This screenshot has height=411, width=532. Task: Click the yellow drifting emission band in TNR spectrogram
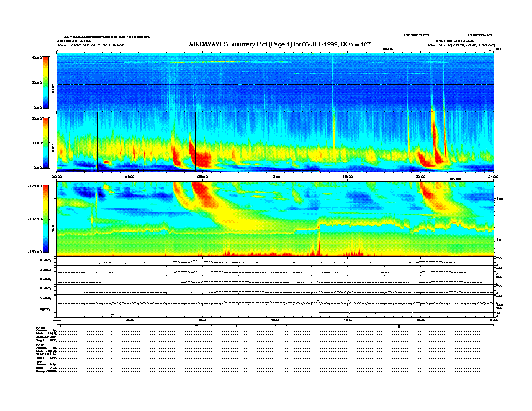tap(234, 217)
